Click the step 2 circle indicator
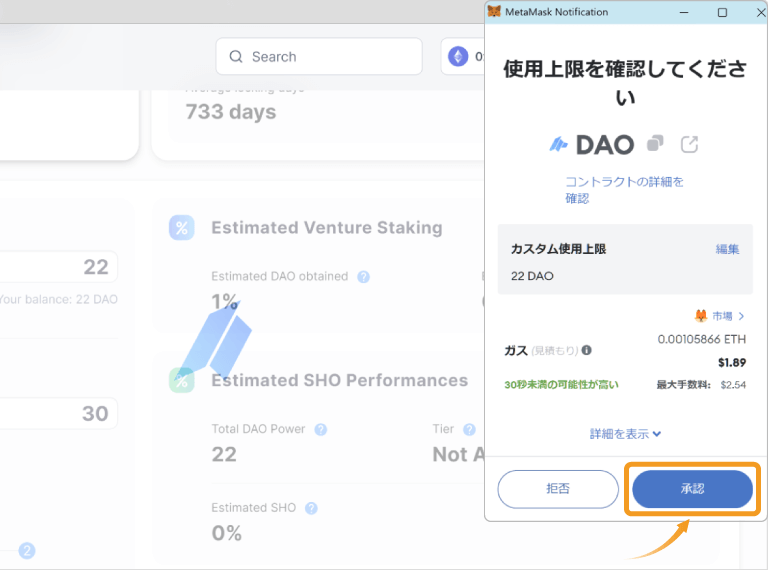The height and width of the screenshot is (570, 768). 27,551
